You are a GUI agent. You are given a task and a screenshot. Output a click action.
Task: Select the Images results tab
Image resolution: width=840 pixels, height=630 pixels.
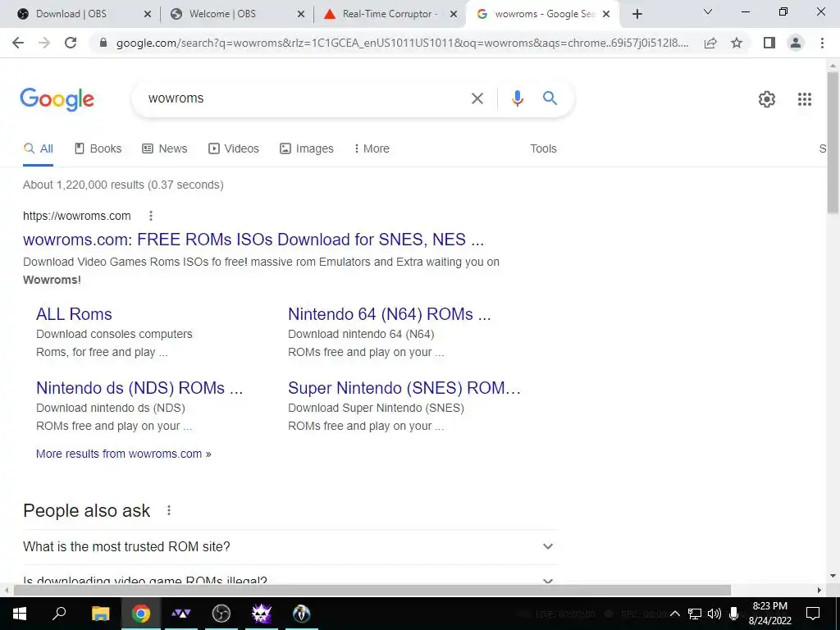click(x=307, y=149)
